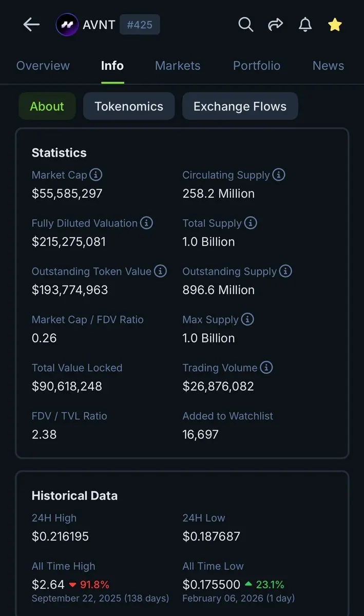364x616 pixels.
Task: Open the search magnifier icon
Action: coord(246,25)
